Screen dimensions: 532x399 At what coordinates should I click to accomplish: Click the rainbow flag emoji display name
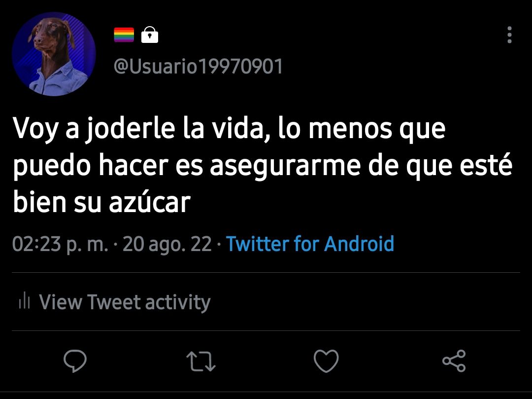(124, 35)
